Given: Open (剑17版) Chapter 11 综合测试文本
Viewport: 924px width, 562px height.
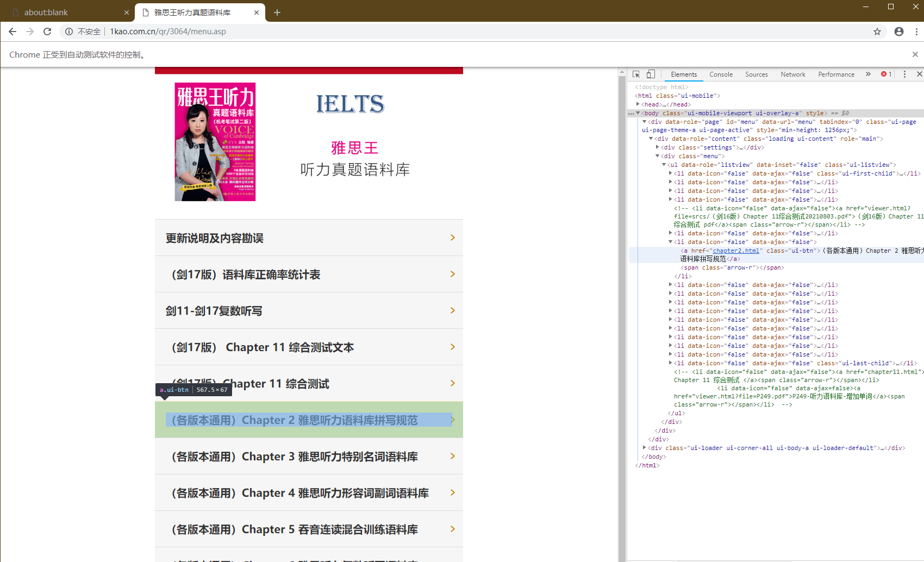Looking at the screenshot, I should [x=309, y=347].
